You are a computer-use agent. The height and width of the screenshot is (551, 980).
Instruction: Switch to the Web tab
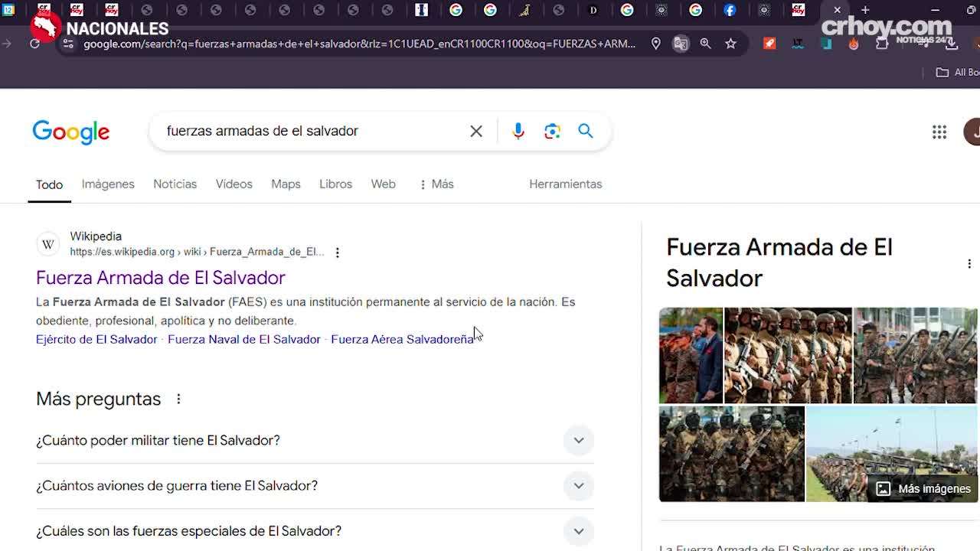[383, 184]
